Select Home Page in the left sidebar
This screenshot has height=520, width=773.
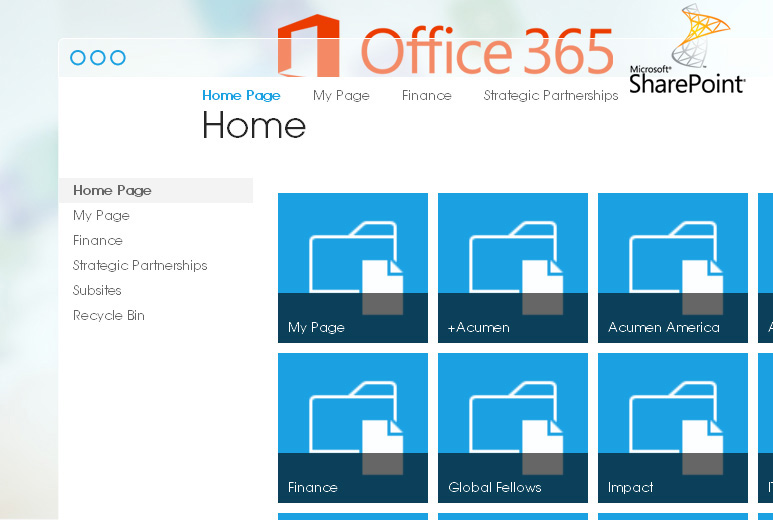pyautogui.click(x=156, y=190)
